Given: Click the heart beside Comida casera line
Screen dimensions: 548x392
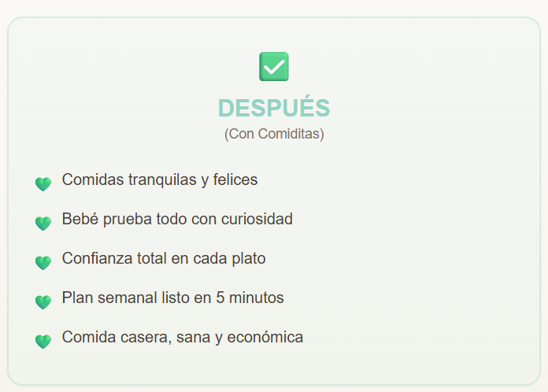Looking at the screenshot, I should 43,341.
